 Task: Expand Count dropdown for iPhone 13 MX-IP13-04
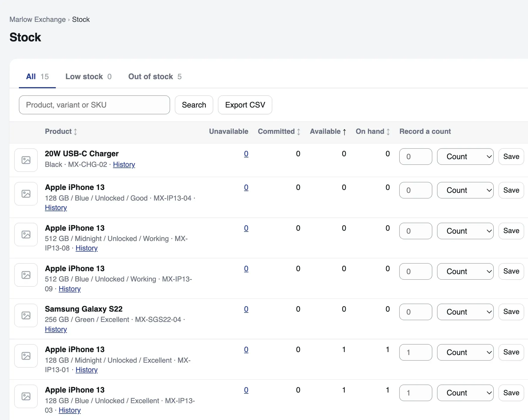point(465,190)
